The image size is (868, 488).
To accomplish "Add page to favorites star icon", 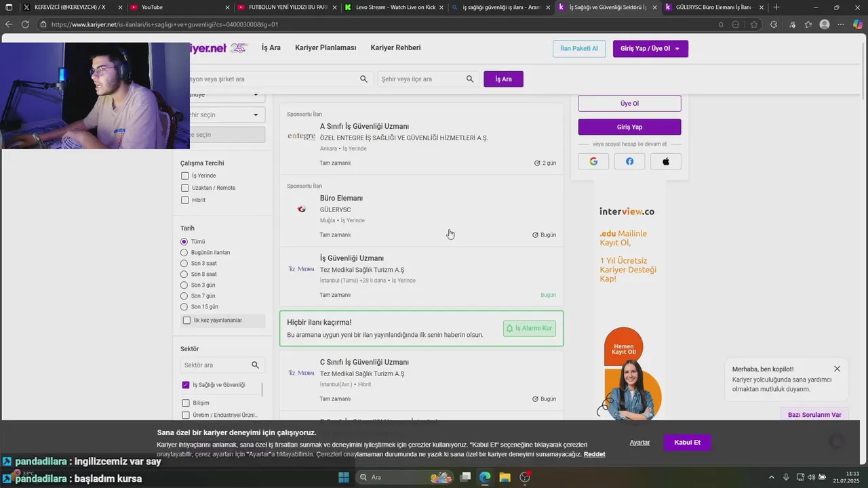I will 754,24.
